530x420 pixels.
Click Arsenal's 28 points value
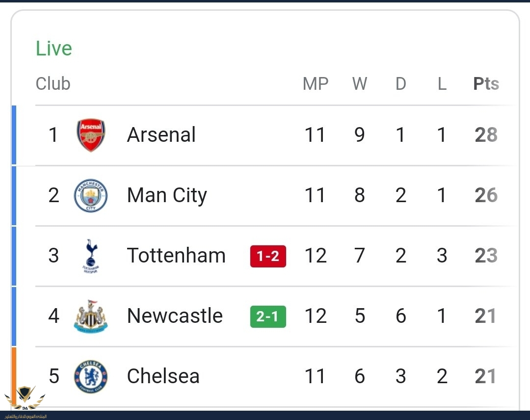(486, 135)
